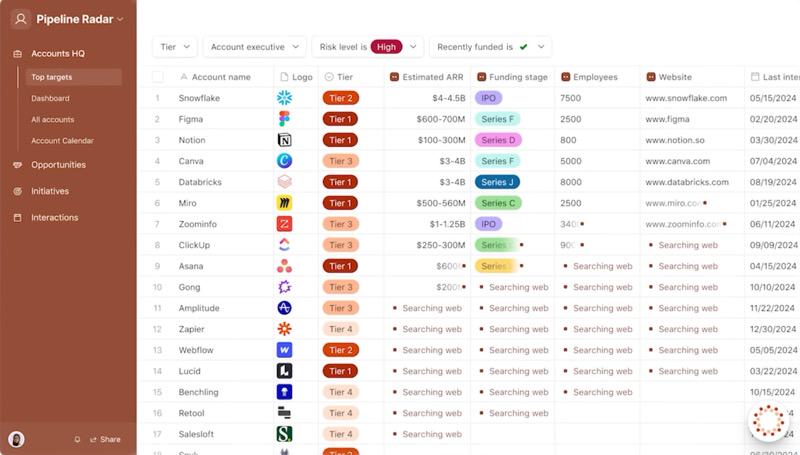Click the Lucid logo icon

pyautogui.click(x=284, y=371)
